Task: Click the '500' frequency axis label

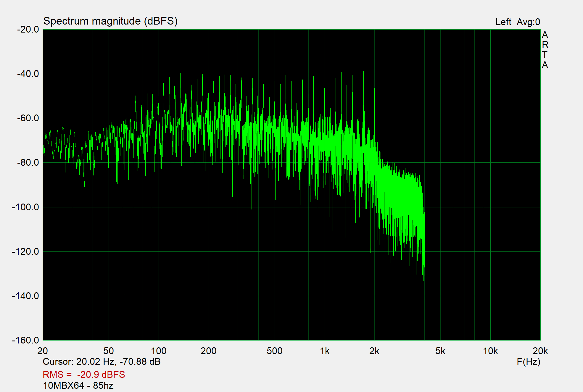Action: 275,351
